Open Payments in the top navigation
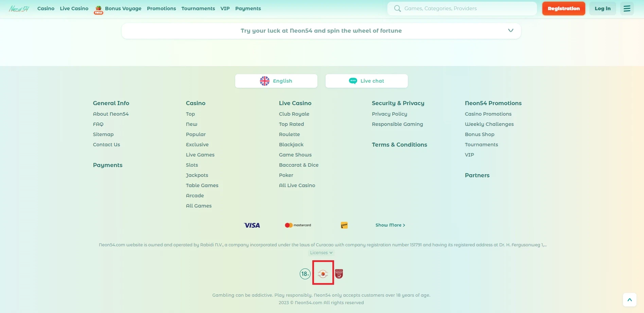The height and width of the screenshot is (313, 644). pyautogui.click(x=248, y=9)
